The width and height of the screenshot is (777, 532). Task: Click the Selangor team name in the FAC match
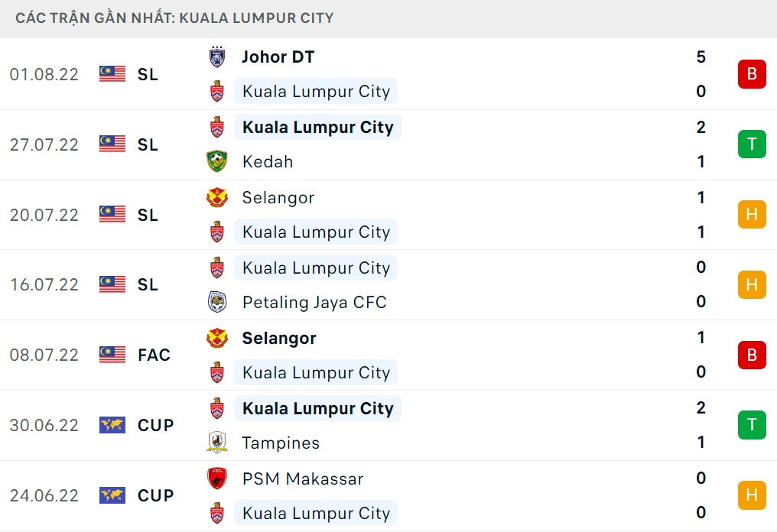click(278, 338)
